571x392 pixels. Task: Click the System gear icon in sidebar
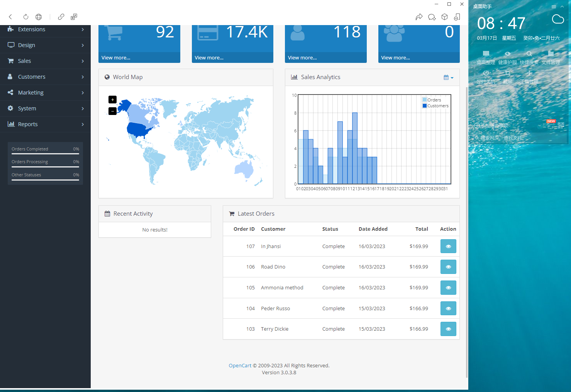[x=10, y=108]
